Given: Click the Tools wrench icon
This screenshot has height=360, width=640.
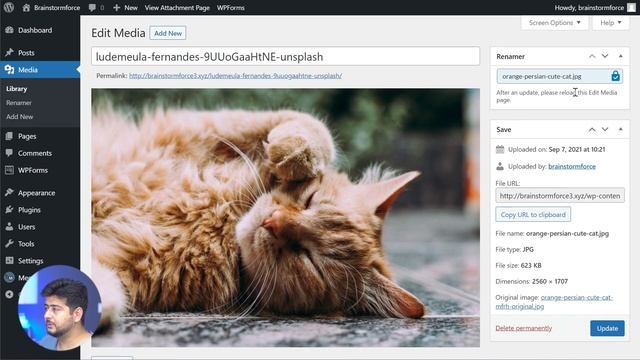Looking at the screenshot, I should click(x=9, y=244).
